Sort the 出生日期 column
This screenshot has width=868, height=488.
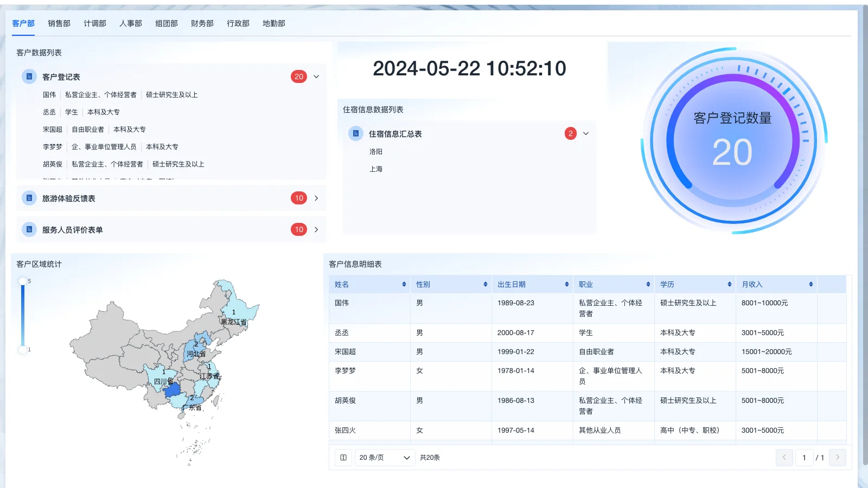point(566,284)
